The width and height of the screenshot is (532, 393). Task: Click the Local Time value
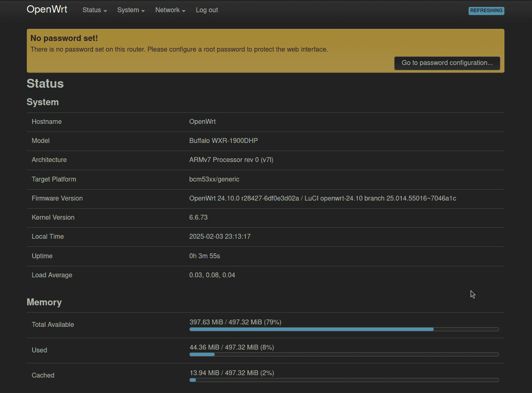220,236
